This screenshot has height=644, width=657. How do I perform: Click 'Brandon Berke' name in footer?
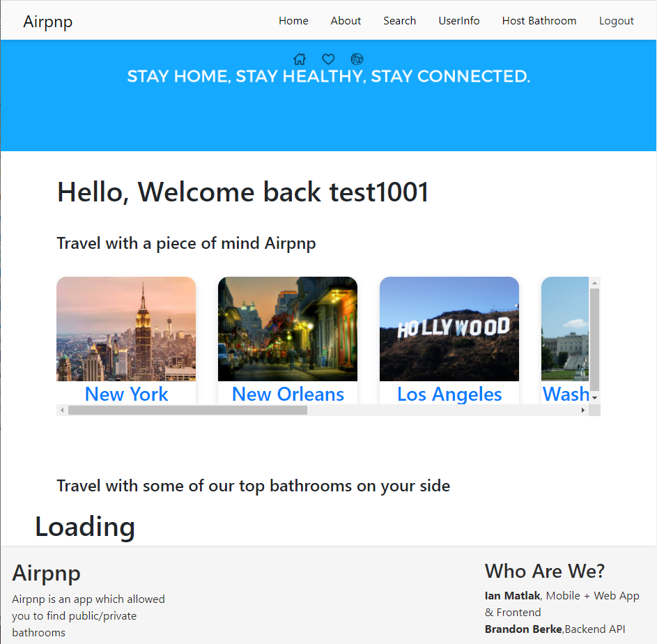(523, 629)
